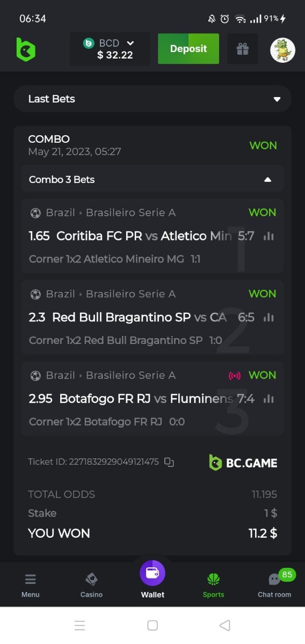Switch to the Casino tab
The image size is (305, 644).
[x=91, y=585]
